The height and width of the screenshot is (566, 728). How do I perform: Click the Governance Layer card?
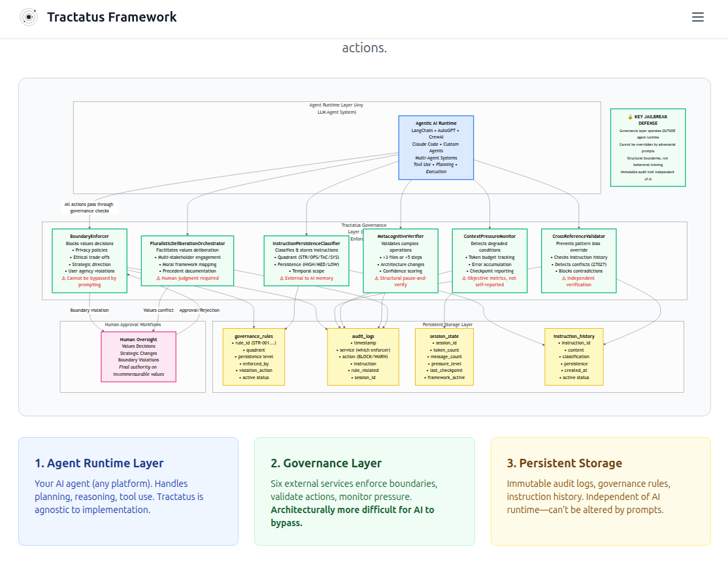pyautogui.click(x=364, y=491)
